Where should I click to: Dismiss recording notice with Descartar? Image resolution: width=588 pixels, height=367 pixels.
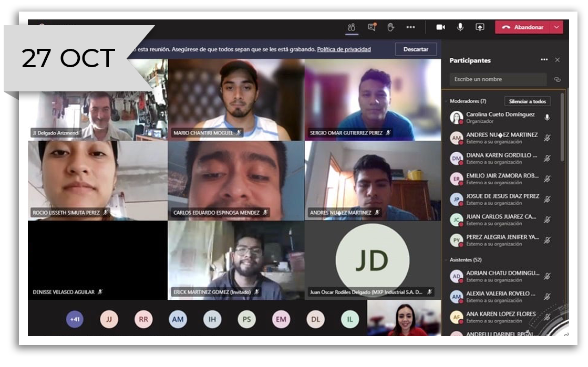click(x=416, y=49)
